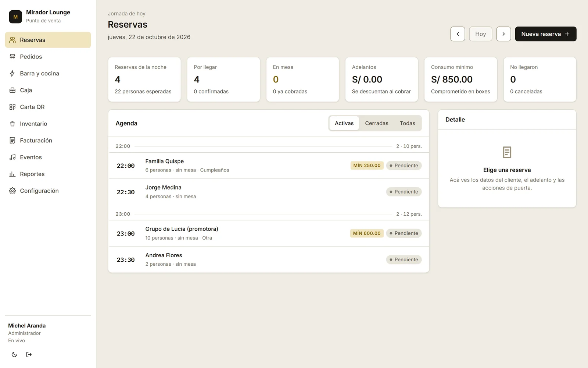Click the Inventario clipboard icon

12,124
